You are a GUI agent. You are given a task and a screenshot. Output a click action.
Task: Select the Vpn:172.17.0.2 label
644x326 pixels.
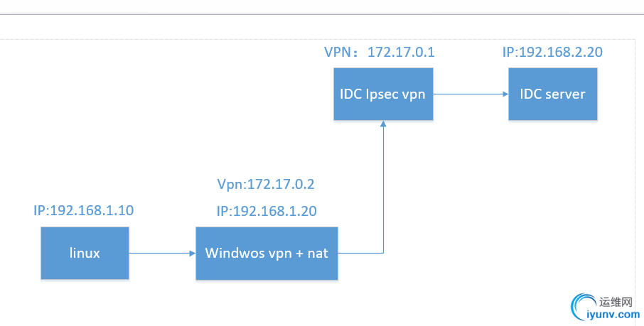[266, 185]
